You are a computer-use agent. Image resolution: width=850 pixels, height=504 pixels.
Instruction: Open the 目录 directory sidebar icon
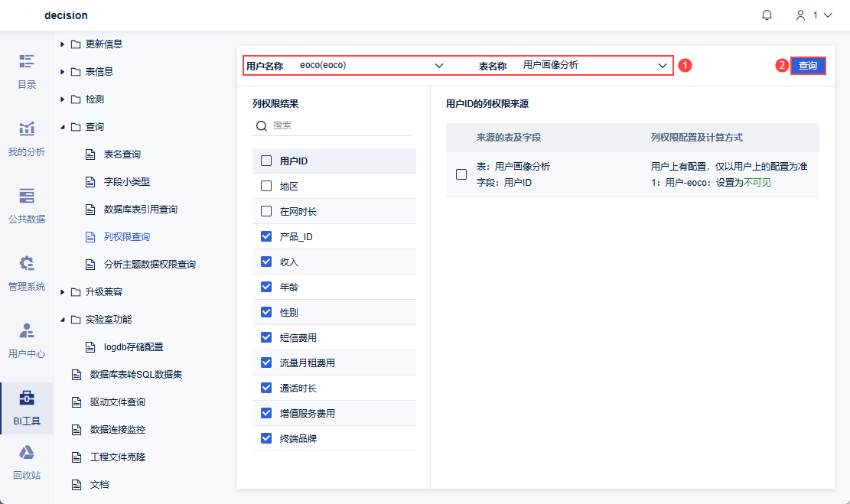point(27,61)
